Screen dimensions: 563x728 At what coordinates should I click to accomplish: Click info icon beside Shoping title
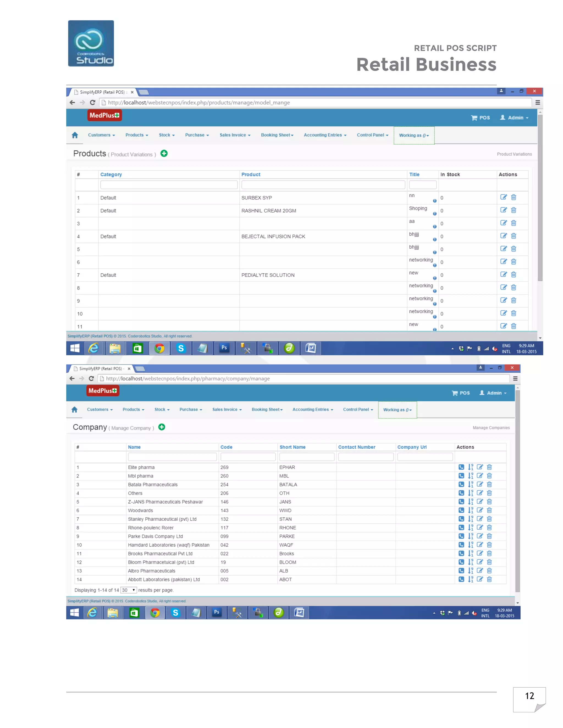435,214
